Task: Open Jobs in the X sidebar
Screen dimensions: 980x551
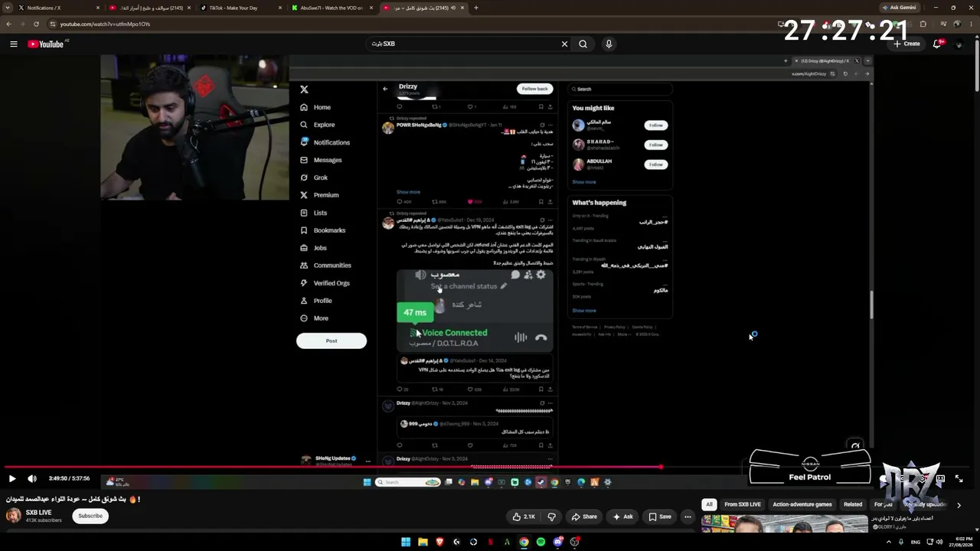Action: (313, 248)
